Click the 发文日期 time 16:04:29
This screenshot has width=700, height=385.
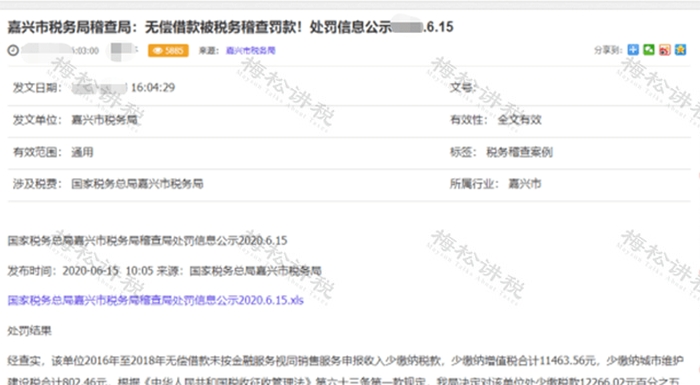click(x=153, y=88)
